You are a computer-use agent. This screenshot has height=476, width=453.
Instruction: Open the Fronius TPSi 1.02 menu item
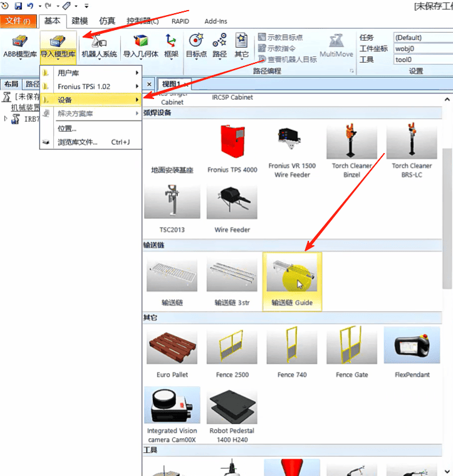(91, 87)
